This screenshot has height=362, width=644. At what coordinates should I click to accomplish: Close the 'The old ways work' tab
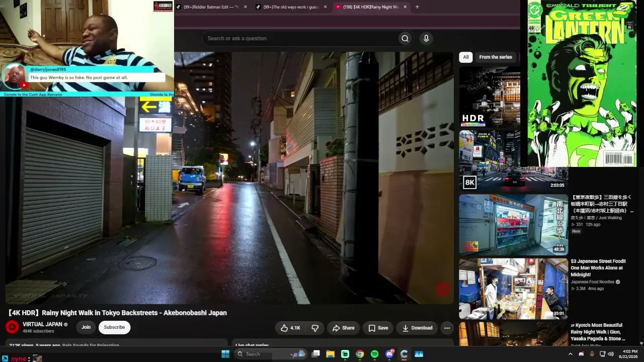325,7
